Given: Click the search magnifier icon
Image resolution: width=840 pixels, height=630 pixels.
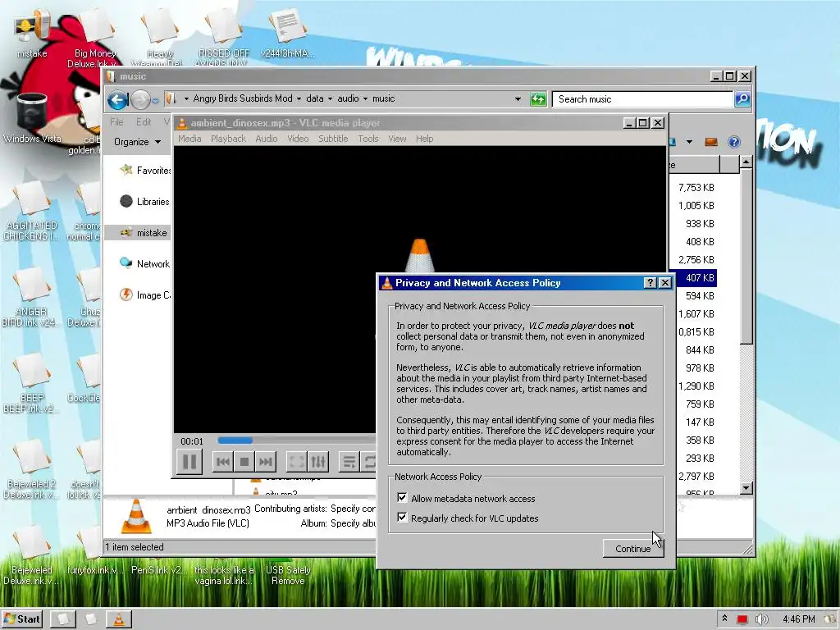Looking at the screenshot, I should point(742,98).
